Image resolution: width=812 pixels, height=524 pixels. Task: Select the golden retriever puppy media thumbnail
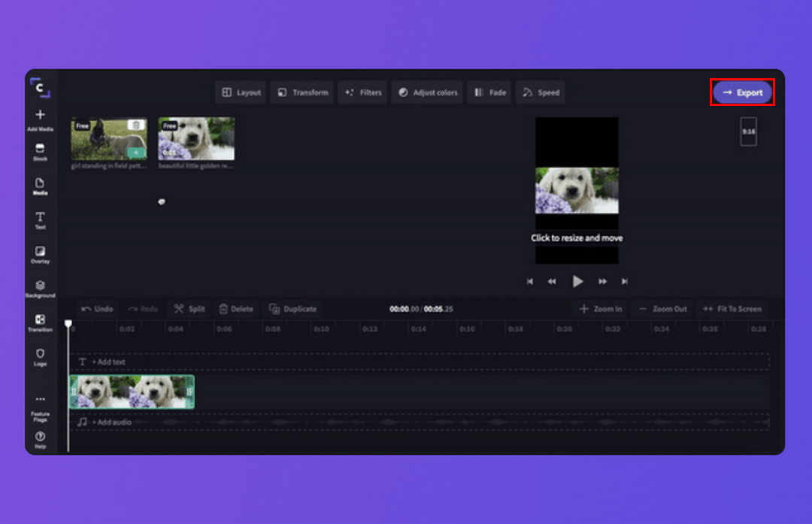[x=196, y=139]
